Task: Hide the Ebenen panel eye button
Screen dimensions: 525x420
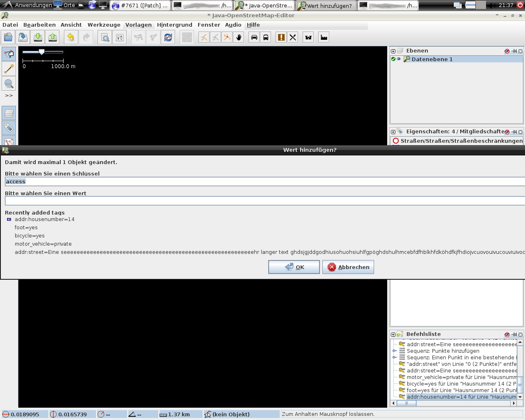Action: [x=507, y=51]
